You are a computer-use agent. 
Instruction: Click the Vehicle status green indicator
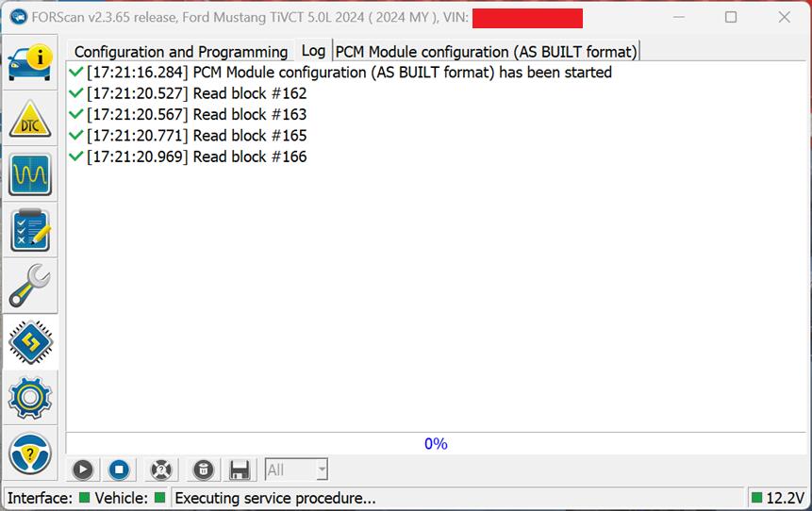coord(160,498)
